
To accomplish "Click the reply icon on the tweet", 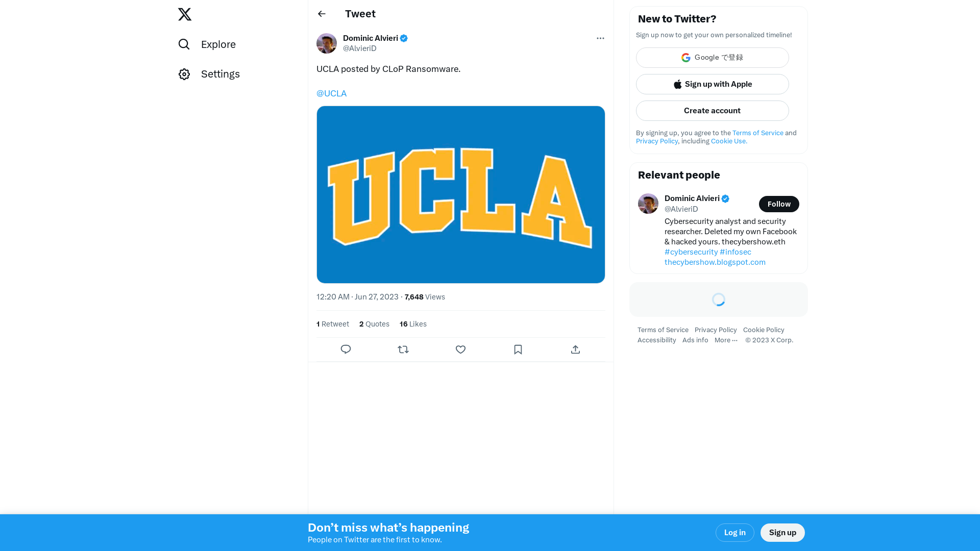I will pos(345,349).
